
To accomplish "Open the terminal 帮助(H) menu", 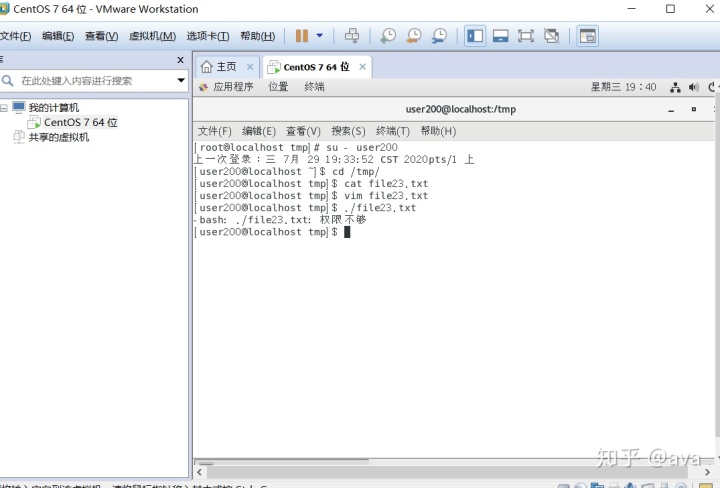I will pos(438,131).
